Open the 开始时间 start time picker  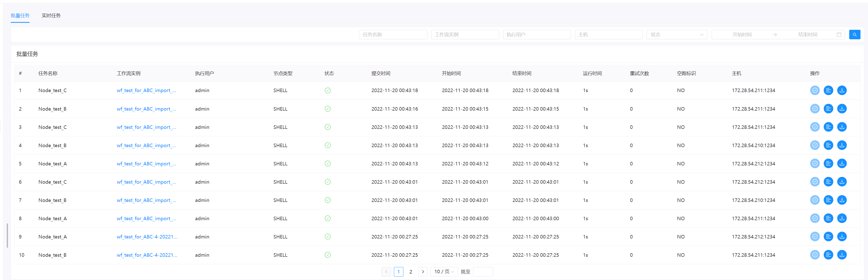click(x=742, y=35)
